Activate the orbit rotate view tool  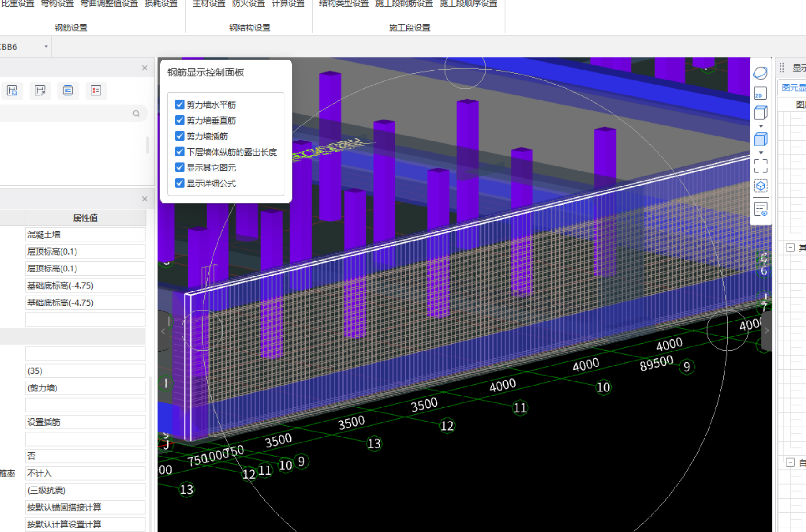760,73
